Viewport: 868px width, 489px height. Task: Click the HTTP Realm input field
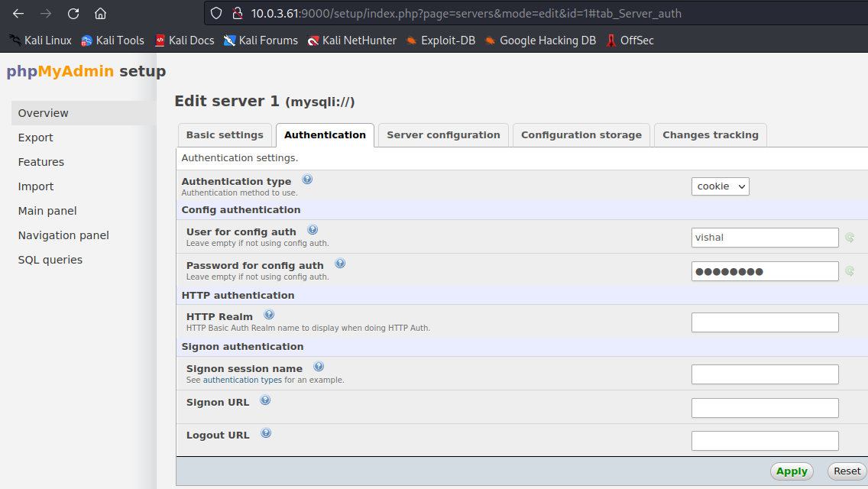(x=764, y=322)
